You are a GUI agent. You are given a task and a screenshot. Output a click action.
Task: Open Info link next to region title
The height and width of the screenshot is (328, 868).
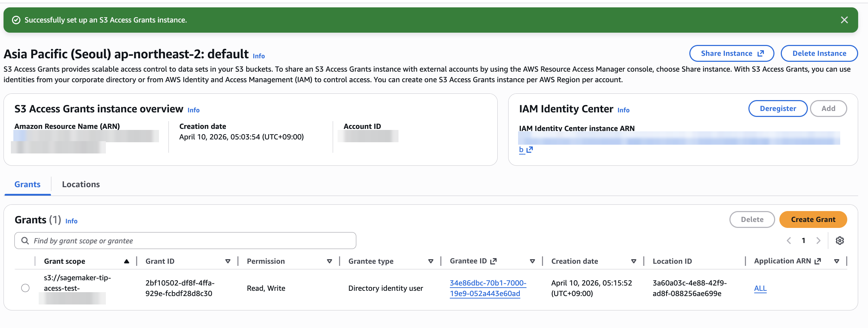tap(259, 56)
